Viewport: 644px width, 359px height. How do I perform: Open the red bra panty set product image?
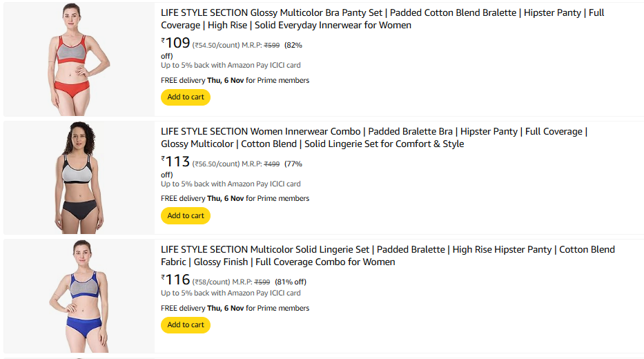79,59
